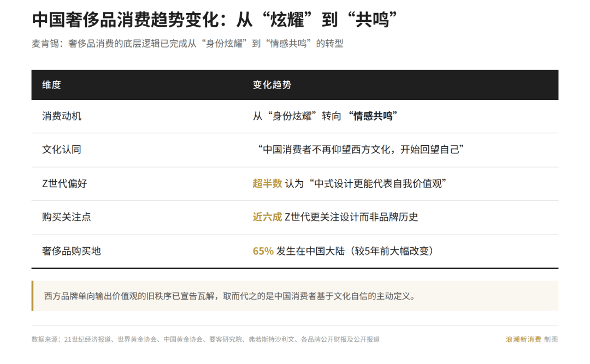Select the Z世代偏好 row label
Screen dimensions: 590x364
coord(64,183)
